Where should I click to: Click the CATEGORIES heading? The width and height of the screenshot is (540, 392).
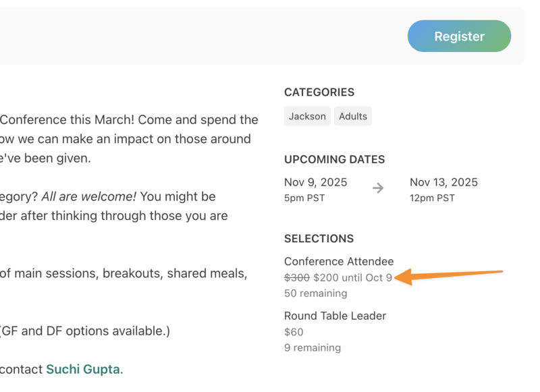click(319, 92)
